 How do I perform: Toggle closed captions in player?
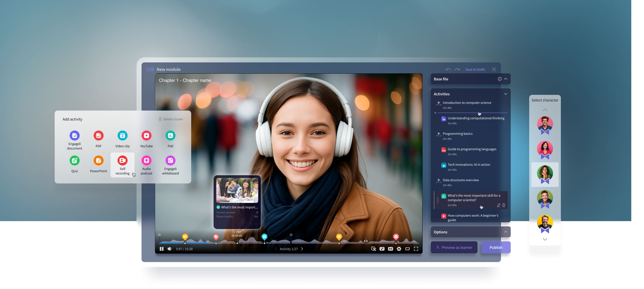[x=390, y=249]
